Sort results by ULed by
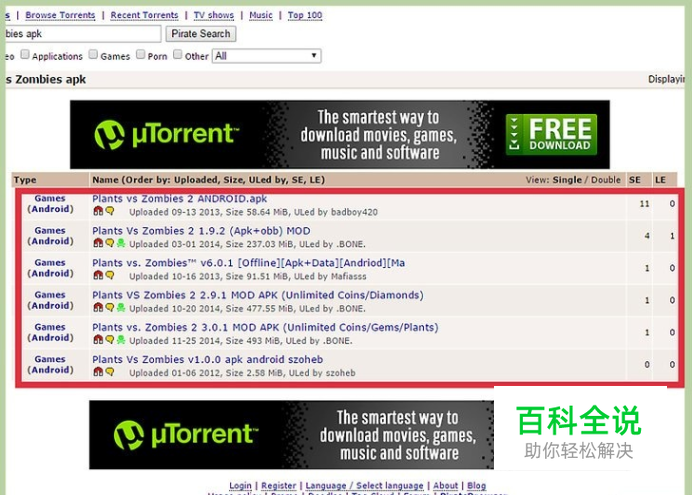Viewport: 692px width, 495px height. click(x=267, y=180)
